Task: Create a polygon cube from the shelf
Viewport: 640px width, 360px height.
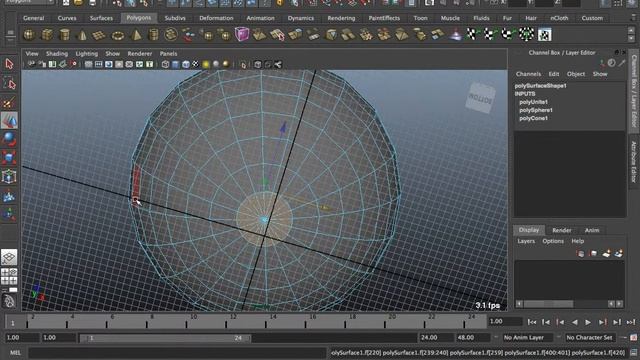Action: pos(47,35)
